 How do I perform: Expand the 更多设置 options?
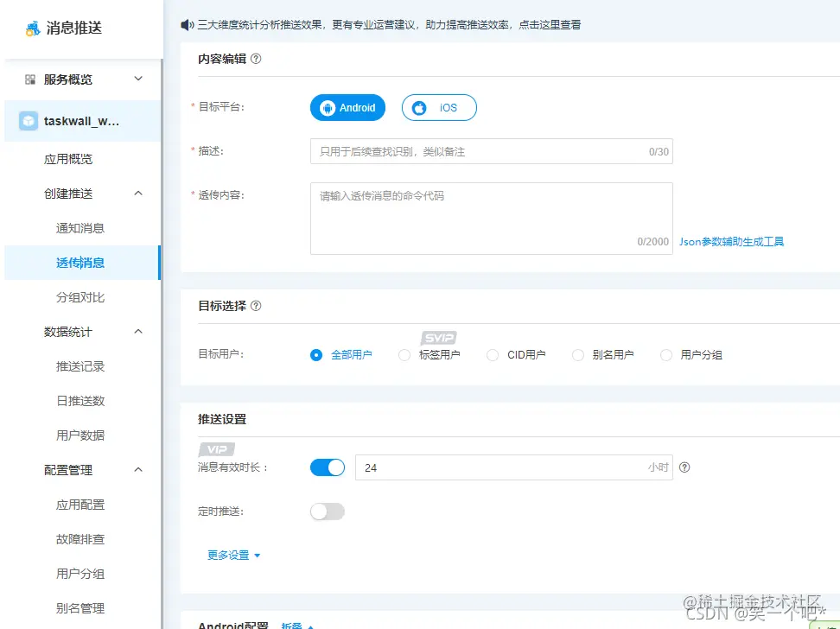pyautogui.click(x=228, y=556)
